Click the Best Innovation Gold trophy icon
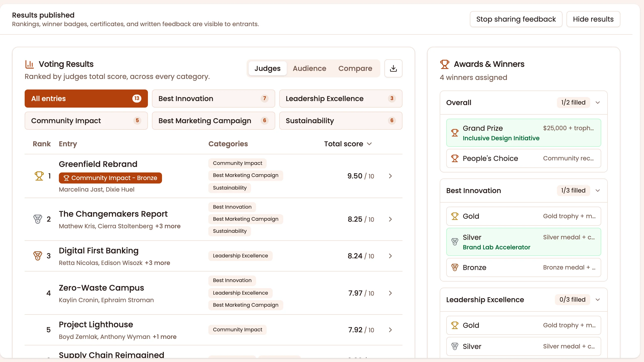Image resolution: width=644 pixels, height=362 pixels. pyautogui.click(x=455, y=216)
